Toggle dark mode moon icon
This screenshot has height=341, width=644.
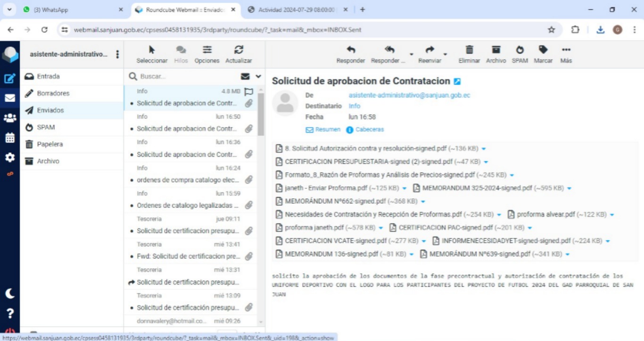coord(10,293)
